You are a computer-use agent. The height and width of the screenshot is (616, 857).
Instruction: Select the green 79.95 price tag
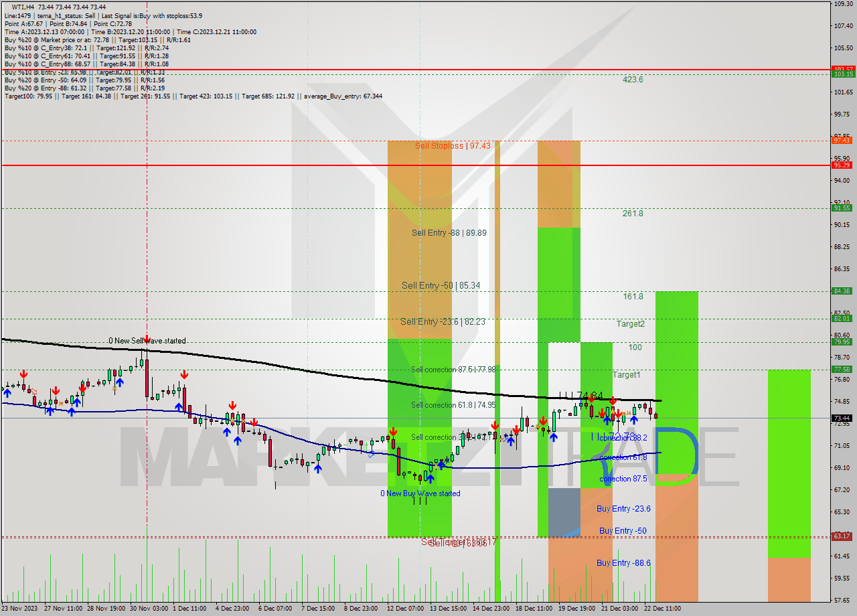click(x=842, y=342)
